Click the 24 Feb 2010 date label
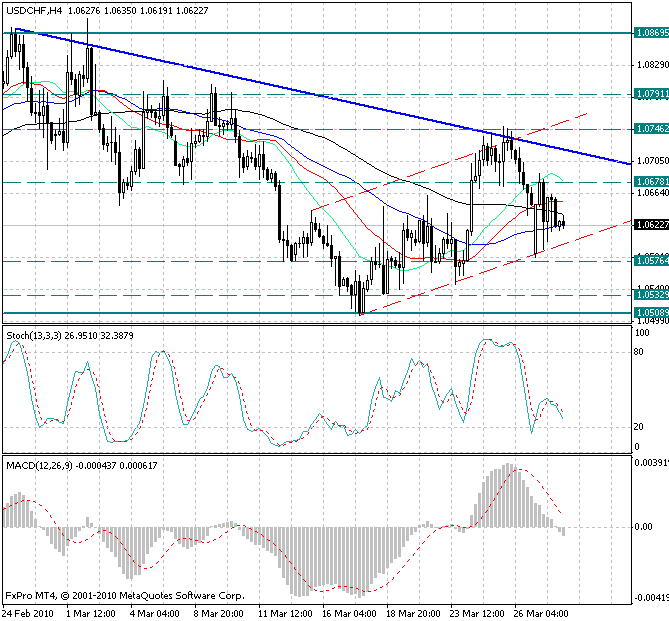The height and width of the screenshot is (621, 669). tap(28, 614)
